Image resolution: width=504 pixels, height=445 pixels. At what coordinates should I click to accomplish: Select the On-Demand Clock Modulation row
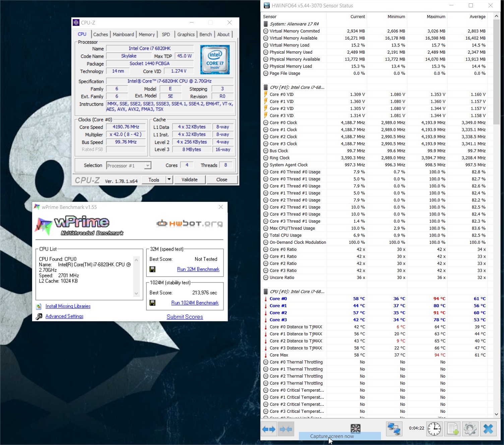[x=377, y=242]
